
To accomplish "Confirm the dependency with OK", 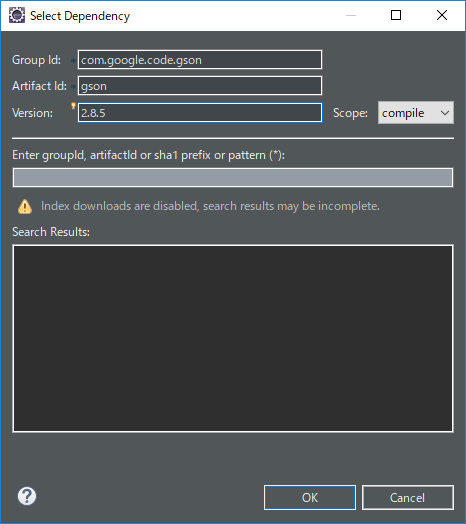I will tap(310, 498).
